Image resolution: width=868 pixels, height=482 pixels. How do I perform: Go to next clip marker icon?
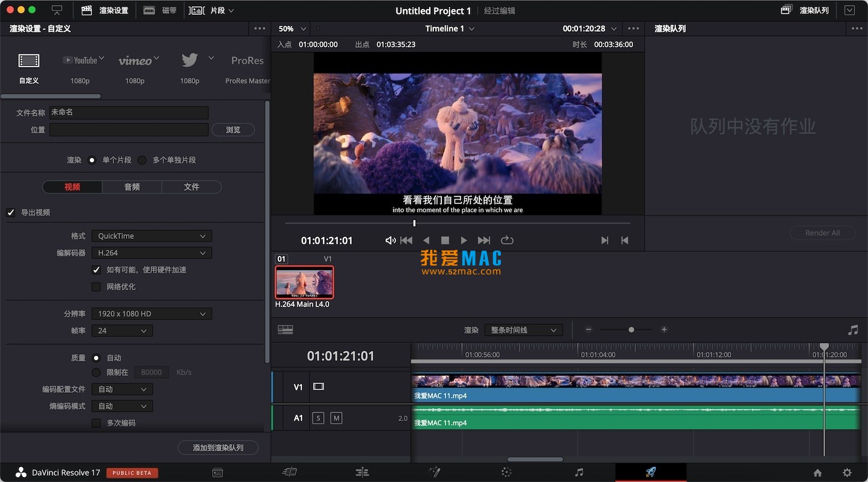(605, 240)
